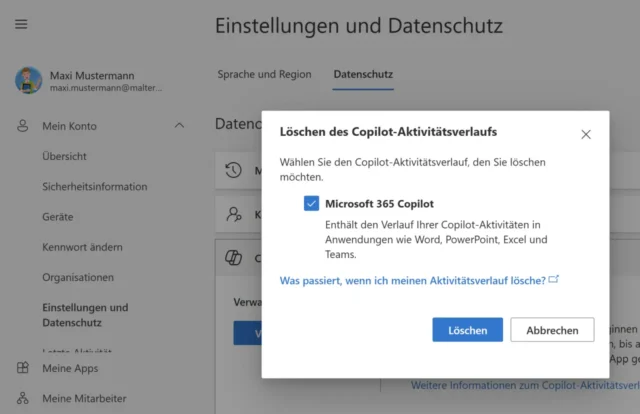Select Einstellungen und Datenschutz sidebar item
This screenshot has width=640, height=414.
(85, 315)
